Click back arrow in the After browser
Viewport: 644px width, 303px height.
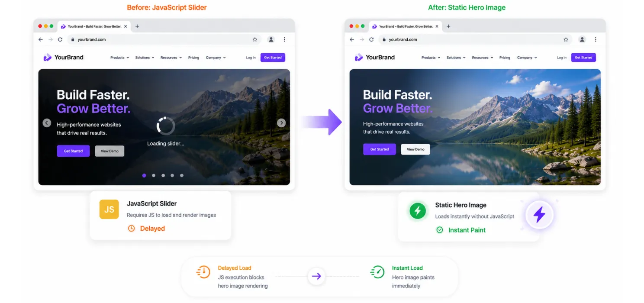[x=352, y=39]
